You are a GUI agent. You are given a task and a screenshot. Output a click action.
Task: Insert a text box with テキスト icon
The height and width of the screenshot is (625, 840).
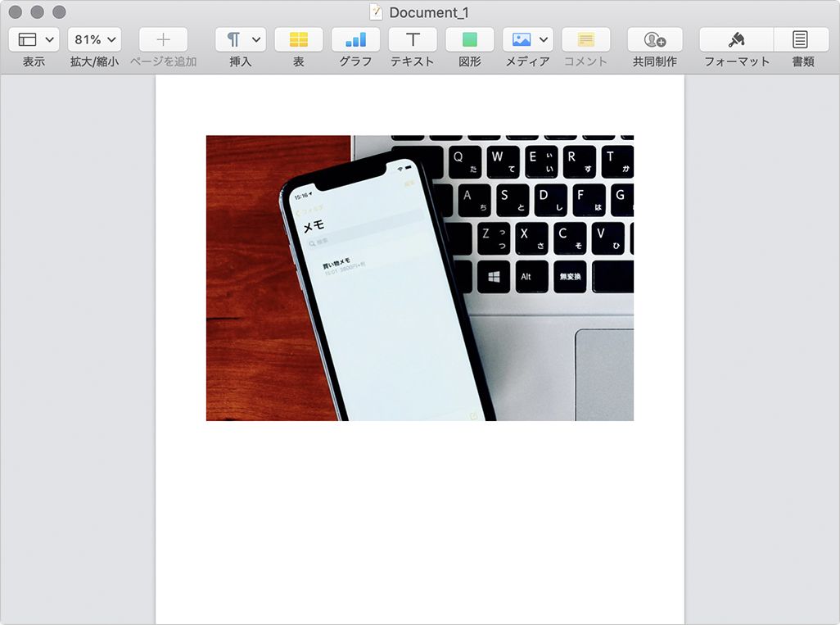[413, 39]
